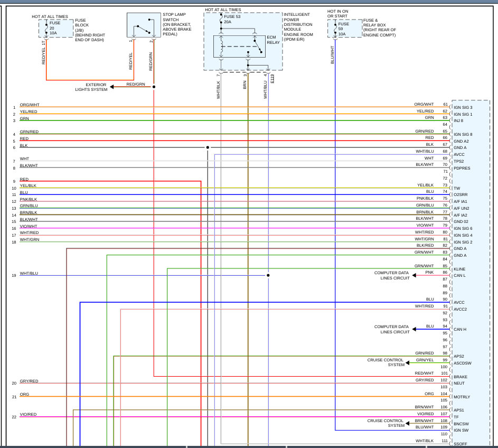Select the MOTRLY terminal label
The width and height of the screenshot is (498, 448).
pos(462,397)
